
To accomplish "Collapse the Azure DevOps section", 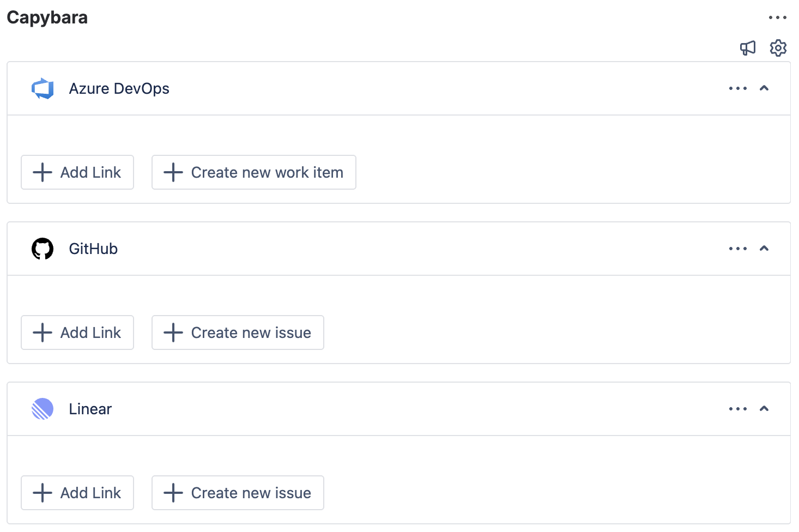I will [x=764, y=88].
